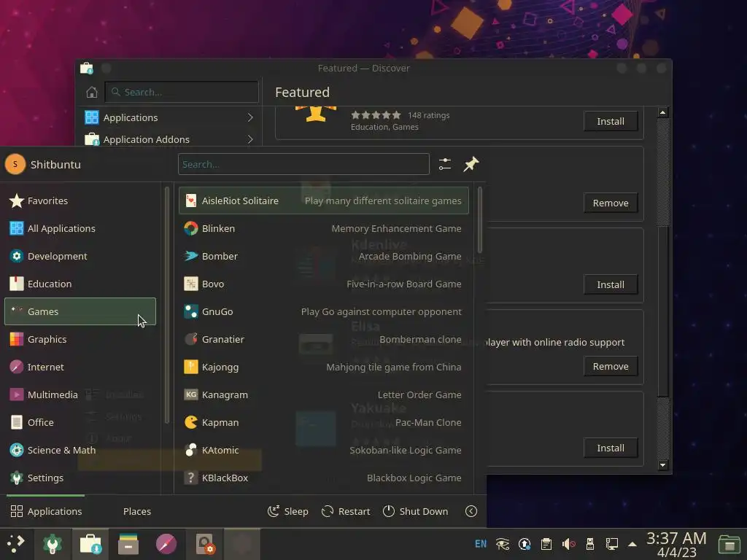Launch the Blinken memory game
The width and height of the screenshot is (747, 560).
coord(323,228)
